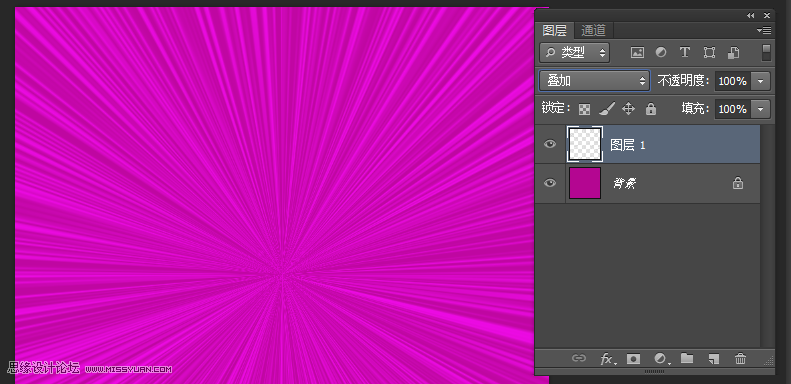Select 背景 layer magenta thumbnail
The width and height of the screenshot is (791, 384).
tap(585, 183)
